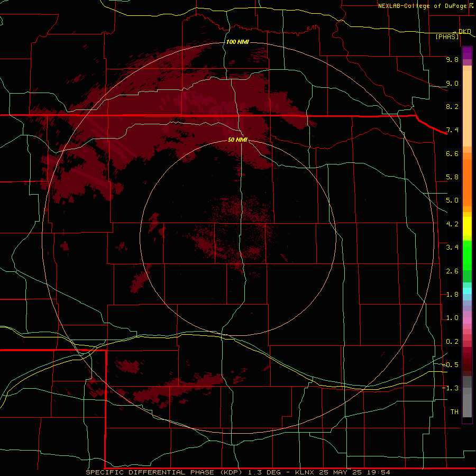
Task: Click the 4.2 color scale value
Action: tap(452, 224)
